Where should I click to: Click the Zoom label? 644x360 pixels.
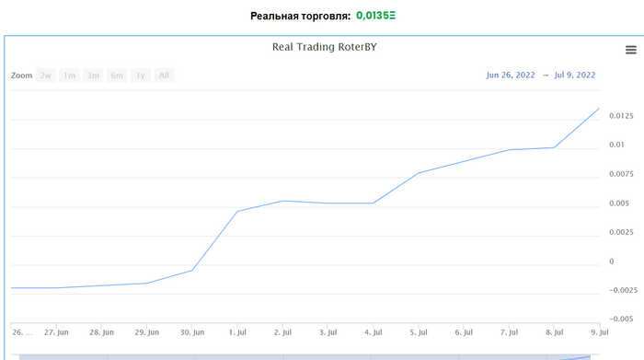(x=21, y=75)
